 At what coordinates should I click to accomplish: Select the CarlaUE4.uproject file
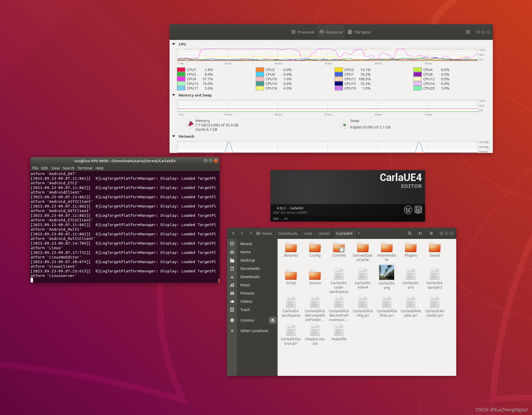click(435, 279)
